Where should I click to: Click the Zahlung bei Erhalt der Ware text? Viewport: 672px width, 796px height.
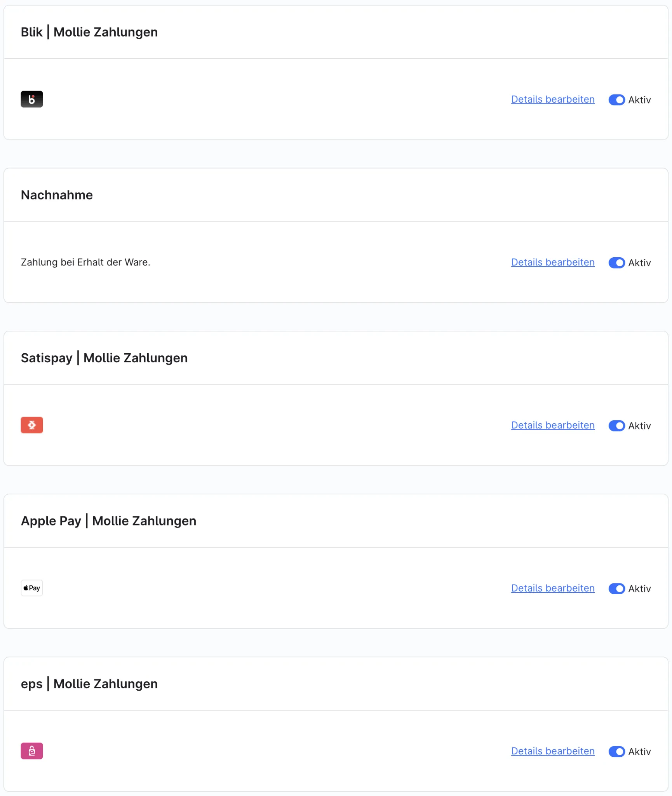coord(85,262)
